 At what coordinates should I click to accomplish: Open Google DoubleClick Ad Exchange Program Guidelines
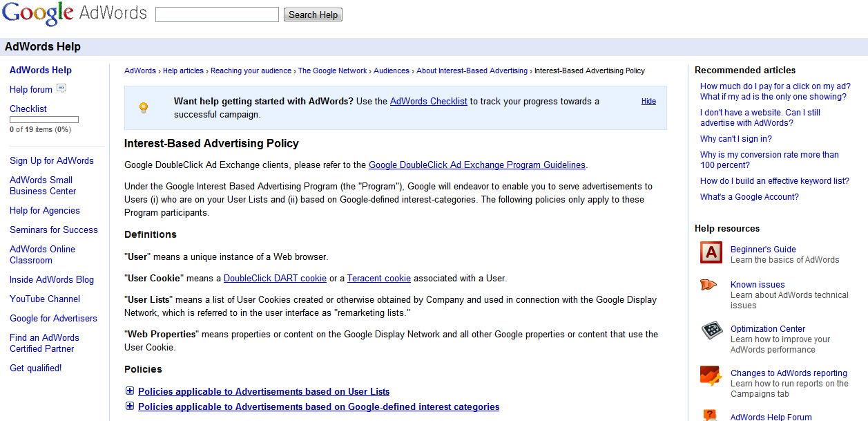click(x=477, y=165)
